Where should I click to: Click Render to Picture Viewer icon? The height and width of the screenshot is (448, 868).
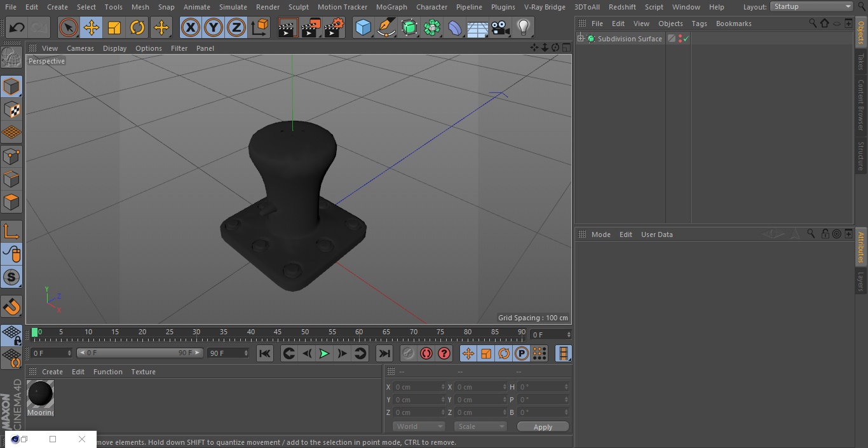pyautogui.click(x=311, y=27)
